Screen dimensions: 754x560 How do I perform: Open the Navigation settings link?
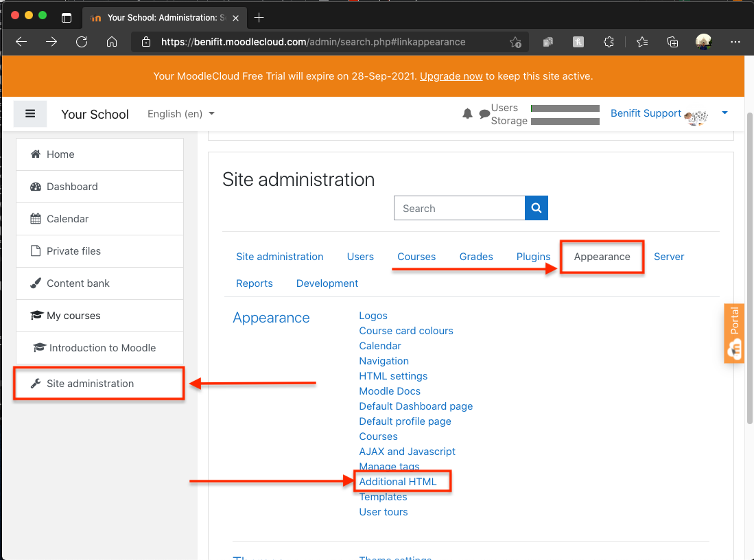click(384, 361)
